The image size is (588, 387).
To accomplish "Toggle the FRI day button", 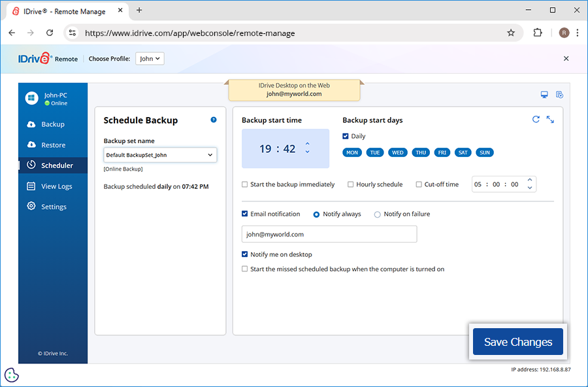I will point(442,152).
